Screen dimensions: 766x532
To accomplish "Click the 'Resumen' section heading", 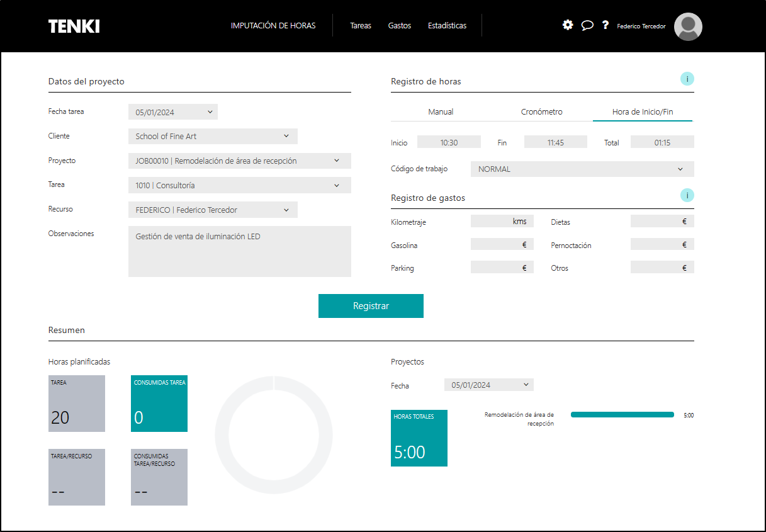I will (67, 330).
